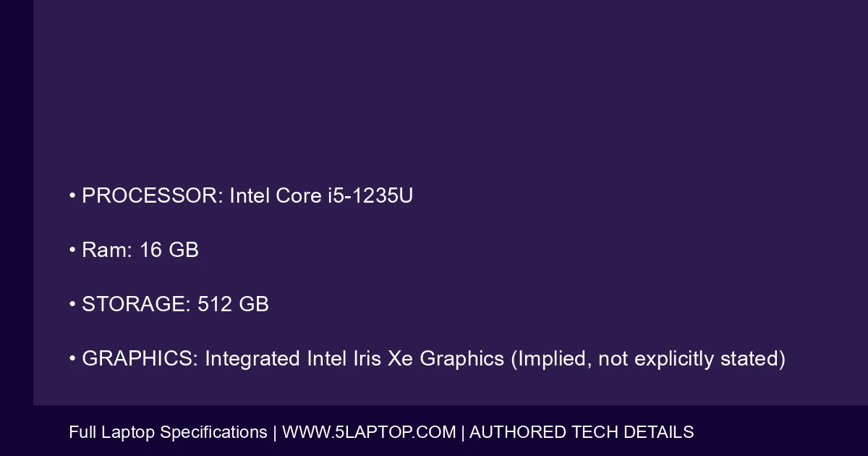Image resolution: width=868 pixels, height=456 pixels.
Task: Select the Intel Core i5-1235U value
Action: pyautogui.click(x=321, y=196)
